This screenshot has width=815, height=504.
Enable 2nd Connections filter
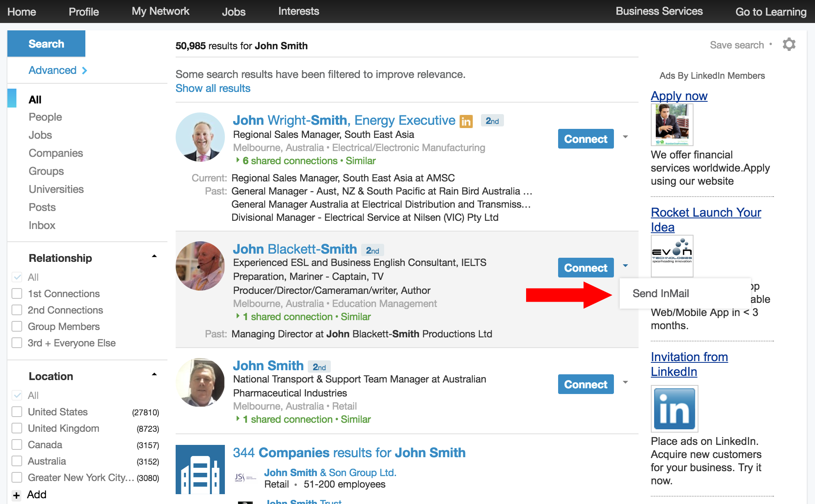click(x=17, y=310)
